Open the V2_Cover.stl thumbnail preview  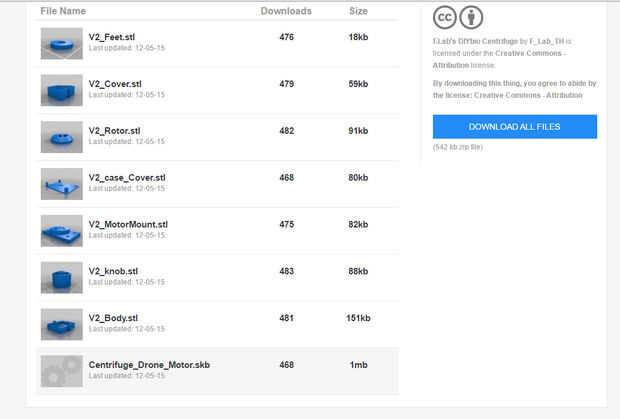(61, 90)
